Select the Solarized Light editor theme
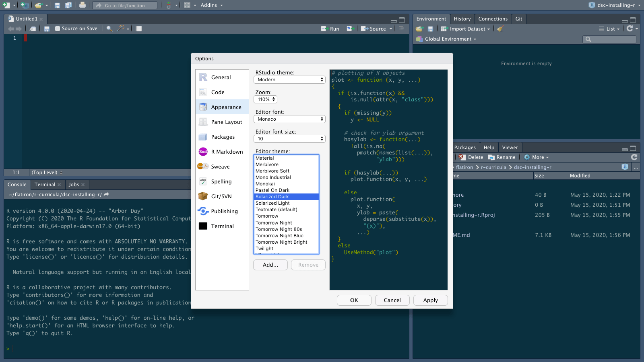The height and width of the screenshot is (362, 644). pyautogui.click(x=272, y=203)
